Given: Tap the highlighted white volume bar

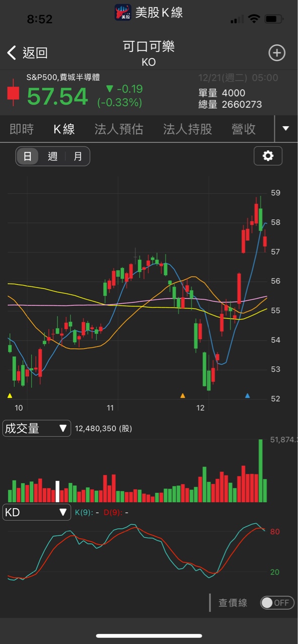Looking at the screenshot, I should click(57, 492).
